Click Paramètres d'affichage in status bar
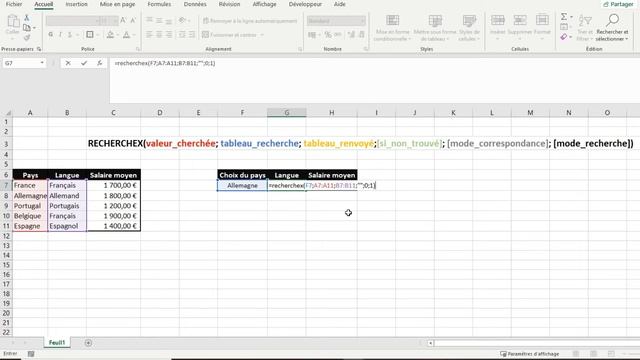 click(529, 354)
